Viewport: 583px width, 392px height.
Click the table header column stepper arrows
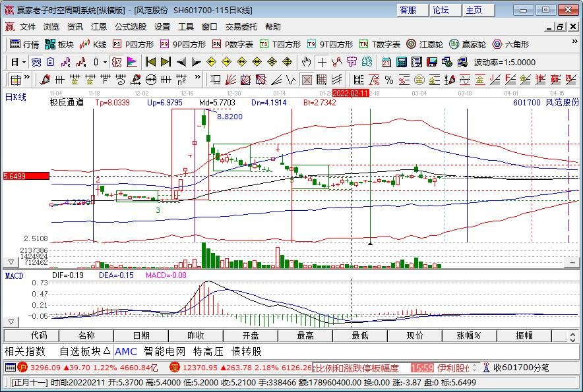pyautogui.click(x=572, y=337)
